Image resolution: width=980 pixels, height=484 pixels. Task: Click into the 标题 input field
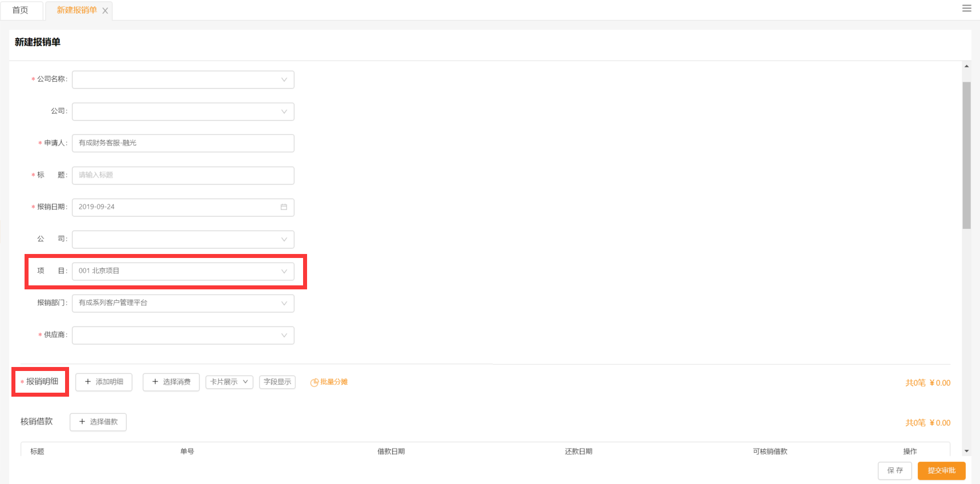coord(183,175)
